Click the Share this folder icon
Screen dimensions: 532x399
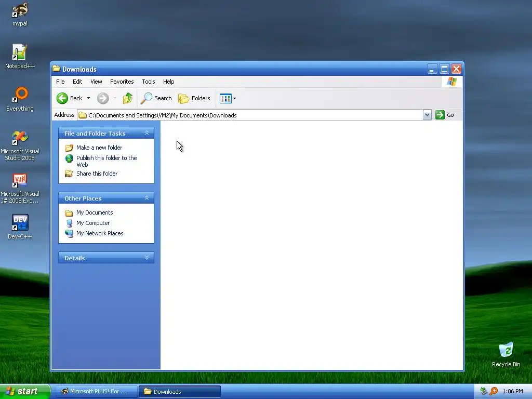(69, 174)
